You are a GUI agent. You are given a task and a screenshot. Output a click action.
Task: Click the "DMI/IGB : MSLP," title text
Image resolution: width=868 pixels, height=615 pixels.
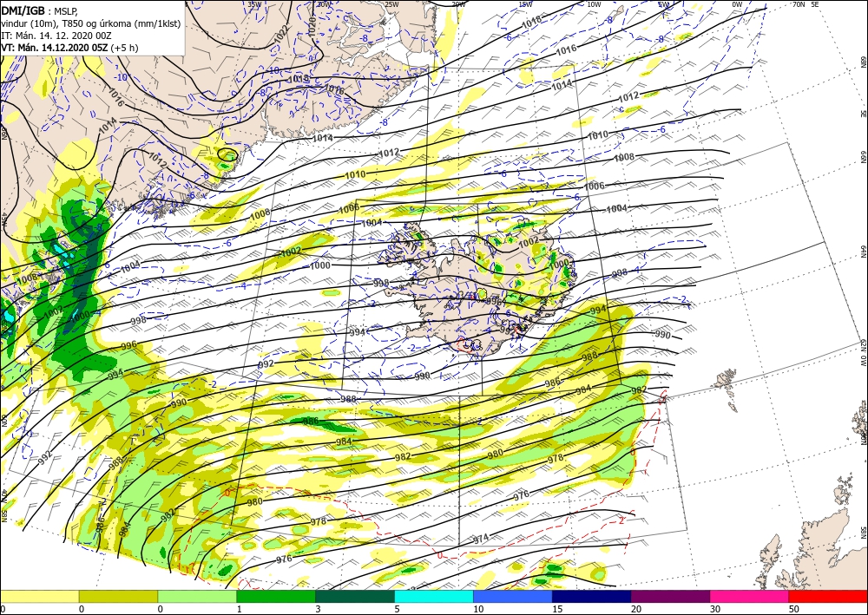click(40, 10)
